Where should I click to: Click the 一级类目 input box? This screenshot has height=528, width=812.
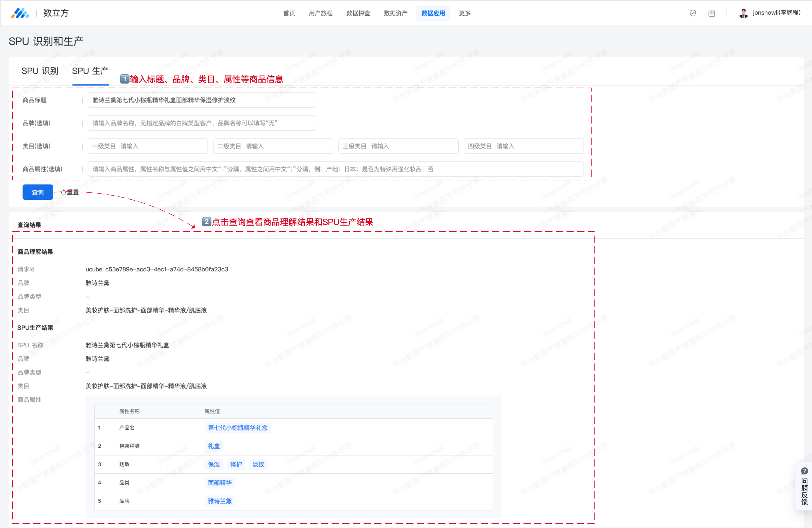(148, 146)
